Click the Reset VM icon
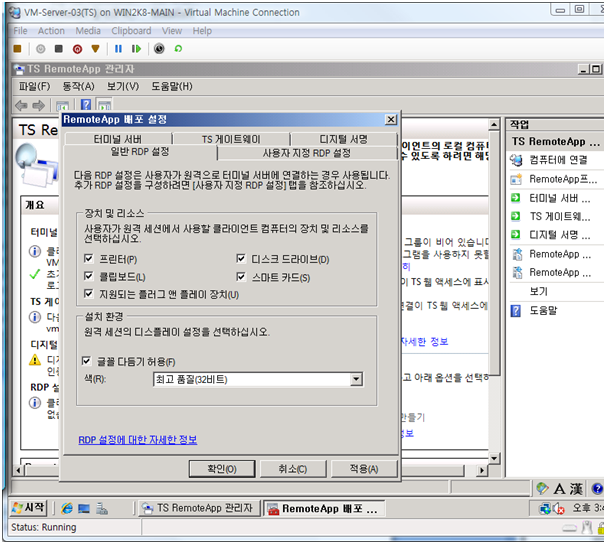 tap(136, 49)
